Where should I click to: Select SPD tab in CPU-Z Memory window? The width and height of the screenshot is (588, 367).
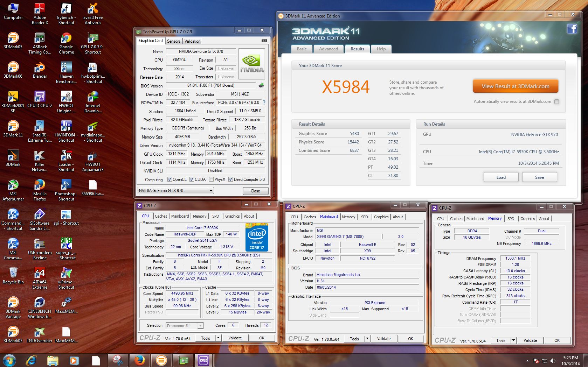(x=511, y=219)
